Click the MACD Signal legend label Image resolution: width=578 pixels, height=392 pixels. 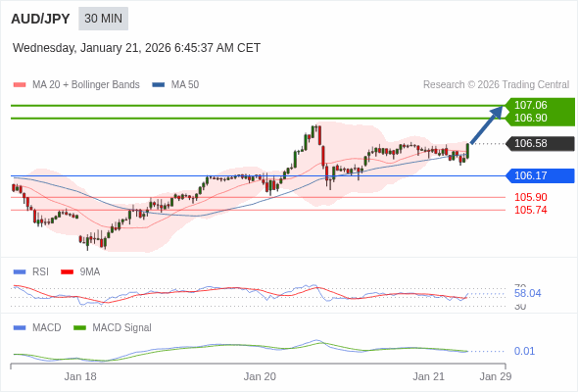click(x=122, y=328)
